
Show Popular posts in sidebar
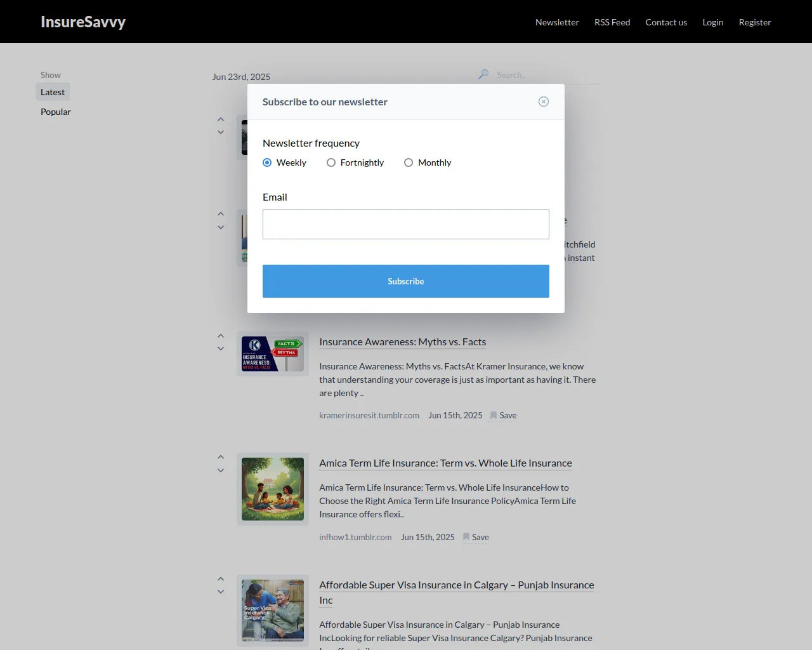(x=56, y=112)
